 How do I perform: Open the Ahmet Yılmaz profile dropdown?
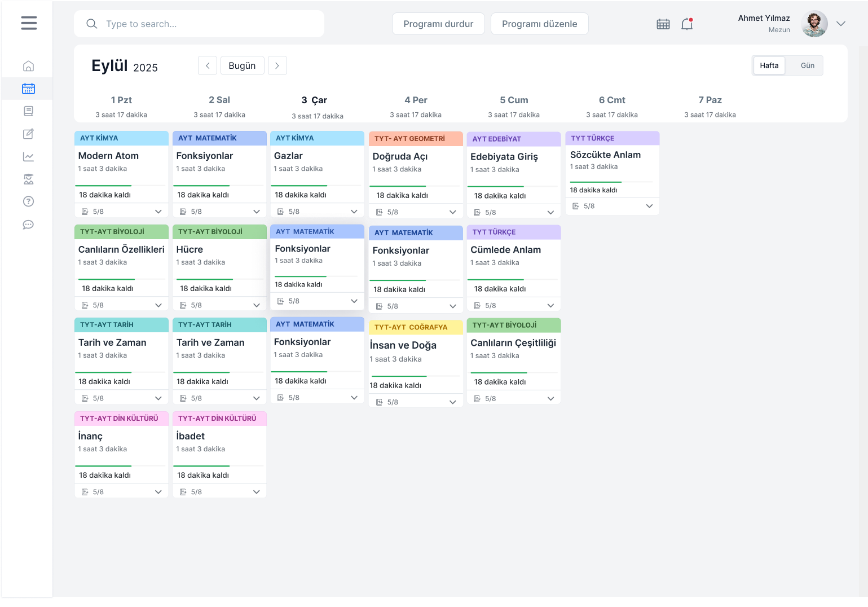[840, 24]
